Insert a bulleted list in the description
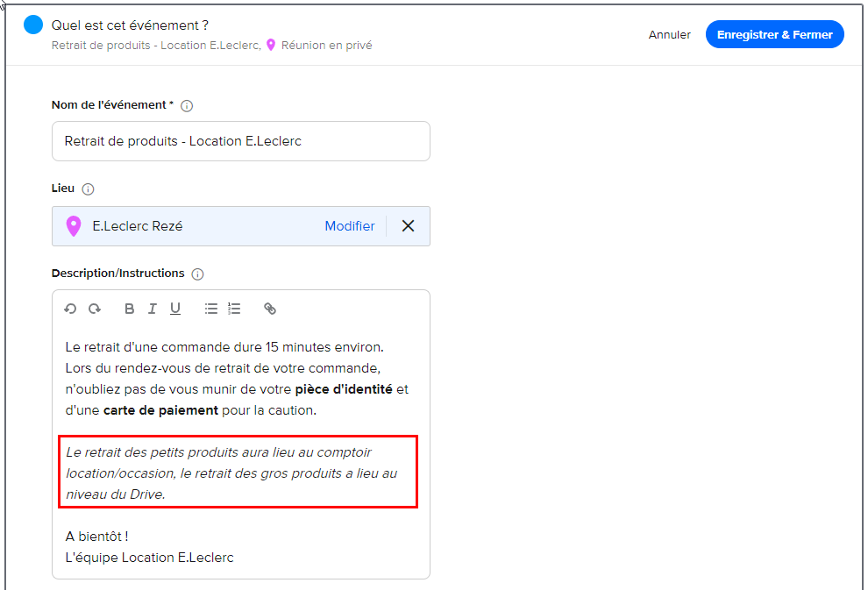The image size is (868, 590). [x=211, y=309]
